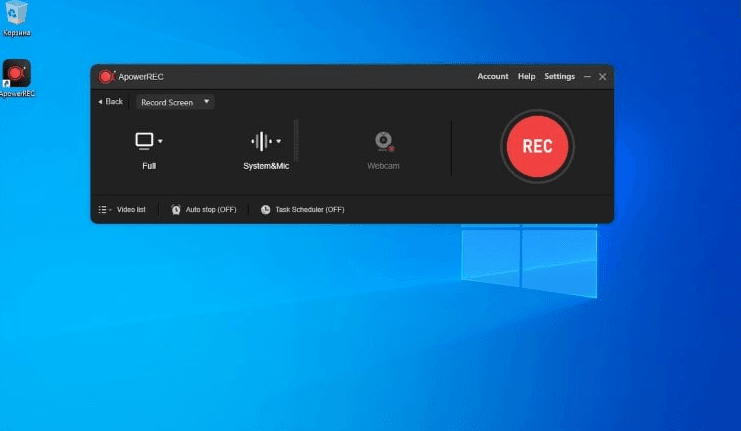The image size is (741, 431).
Task: Toggle Task Scheduler (OFF) setting
Action: 310,209
